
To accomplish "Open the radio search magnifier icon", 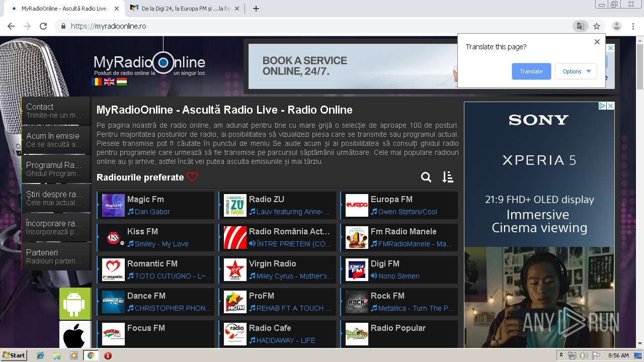I will 426,177.
